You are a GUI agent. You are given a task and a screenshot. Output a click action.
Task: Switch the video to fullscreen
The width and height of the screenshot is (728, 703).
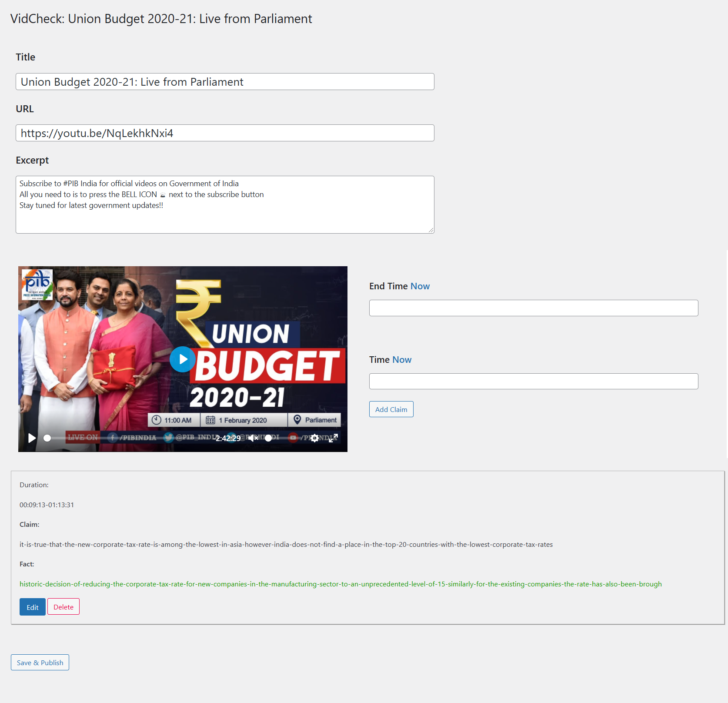(333, 438)
